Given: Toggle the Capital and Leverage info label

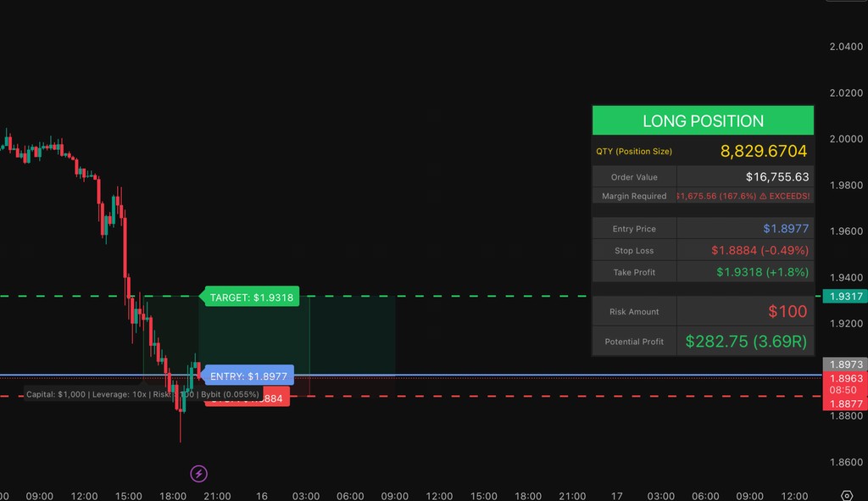Looking at the screenshot, I should [144, 394].
